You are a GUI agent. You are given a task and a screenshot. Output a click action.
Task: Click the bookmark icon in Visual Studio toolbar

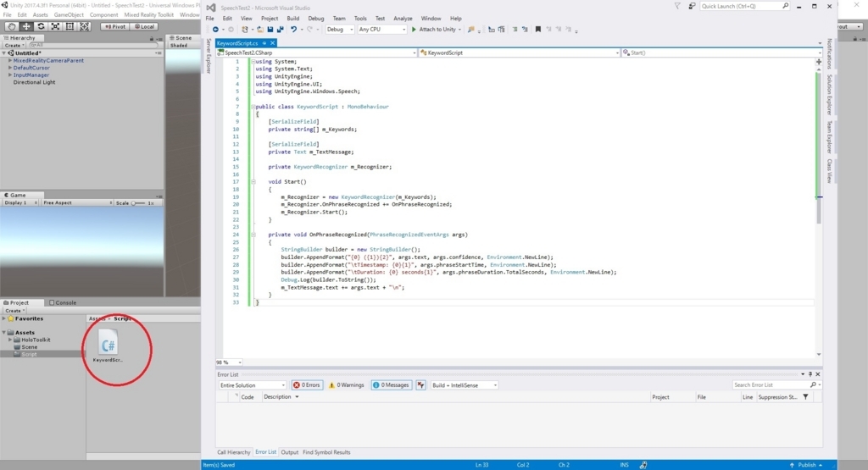(x=537, y=30)
